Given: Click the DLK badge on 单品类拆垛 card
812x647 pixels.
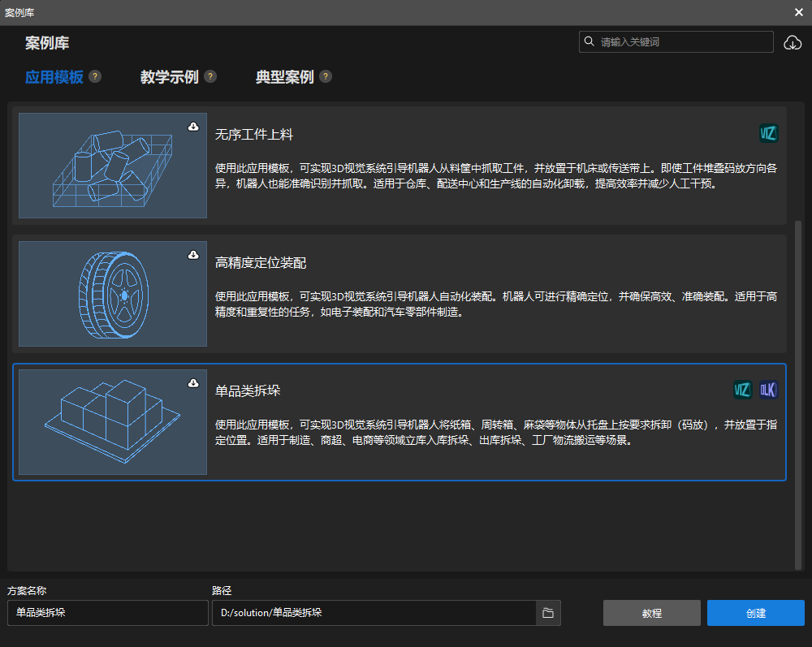Looking at the screenshot, I should (767, 390).
